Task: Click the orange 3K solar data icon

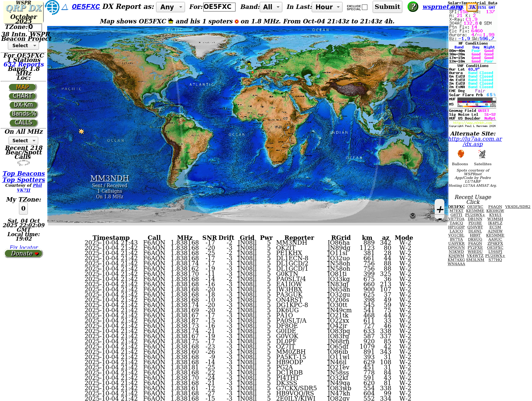Action: click(x=472, y=7)
